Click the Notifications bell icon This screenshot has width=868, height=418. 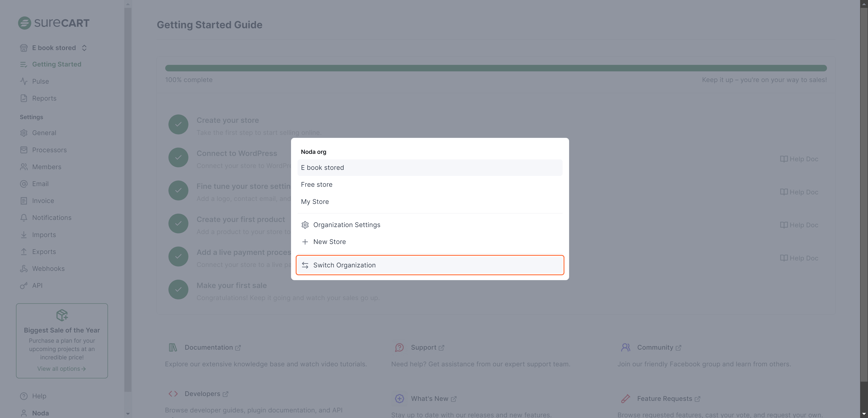coord(24,218)
